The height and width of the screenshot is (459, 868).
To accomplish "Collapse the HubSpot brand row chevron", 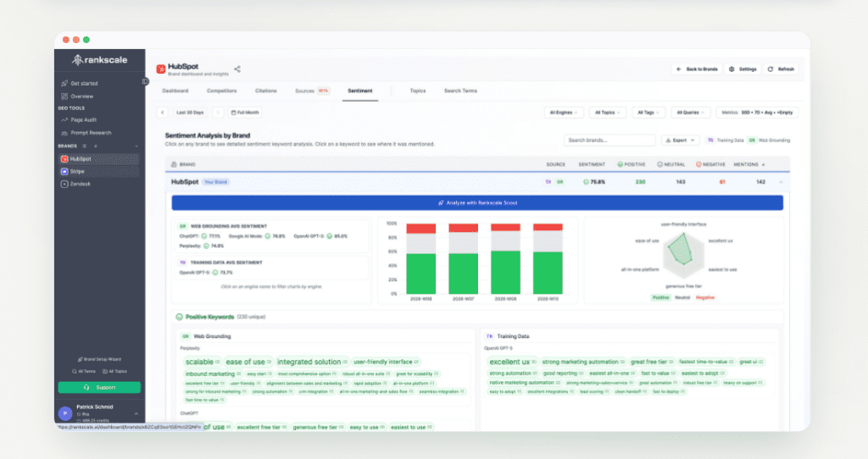I will click(x=780, y=182).
